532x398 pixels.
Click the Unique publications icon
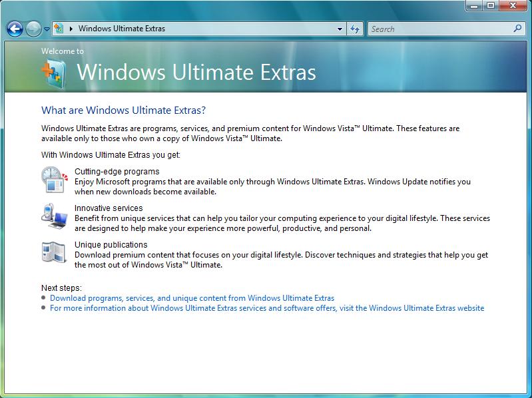(x=54, y=252)
